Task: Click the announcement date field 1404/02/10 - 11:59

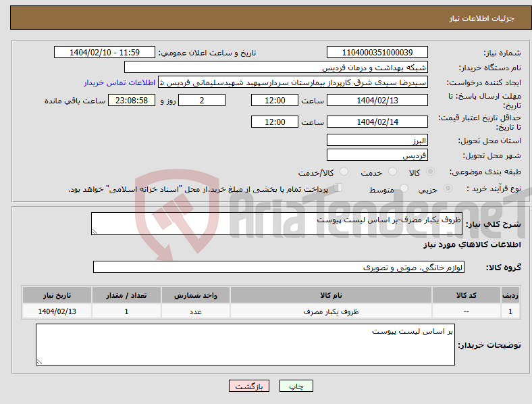Action: point(105,52)
